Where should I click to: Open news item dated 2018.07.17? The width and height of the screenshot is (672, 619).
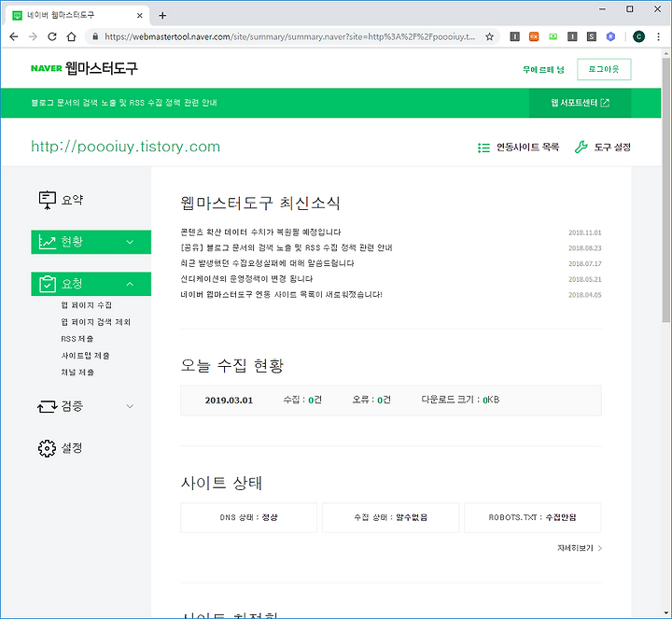pos(268,263)
